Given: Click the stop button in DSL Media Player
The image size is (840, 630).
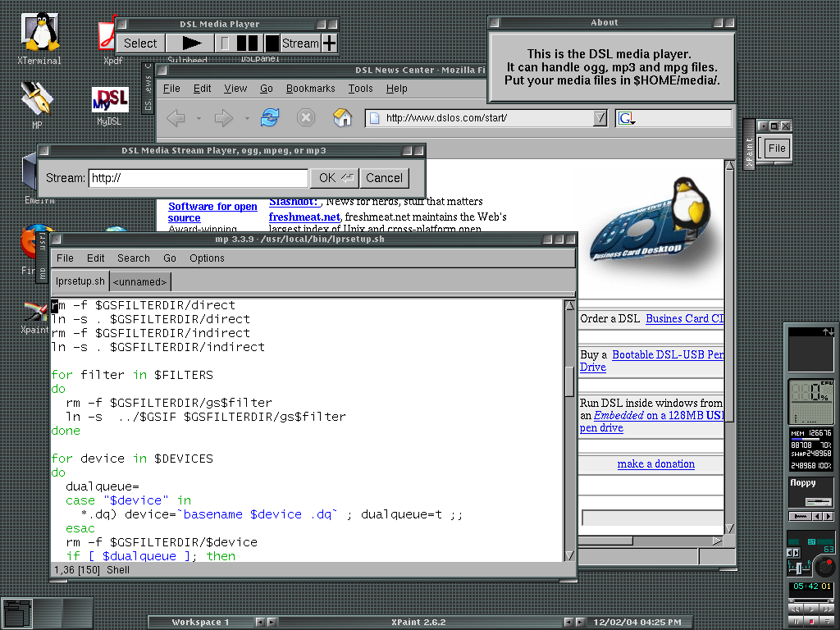Looking at the screenshot, I should (x=272, y=43).
